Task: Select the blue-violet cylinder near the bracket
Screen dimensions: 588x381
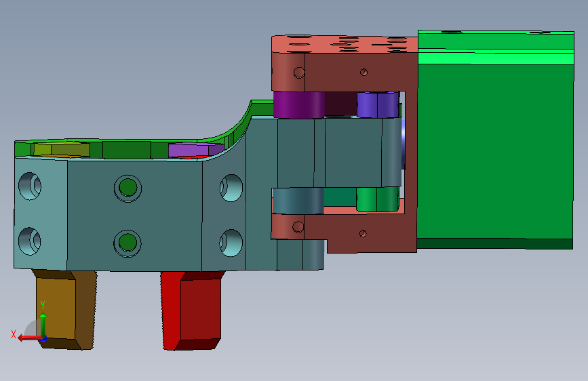Action: (378, 104)
